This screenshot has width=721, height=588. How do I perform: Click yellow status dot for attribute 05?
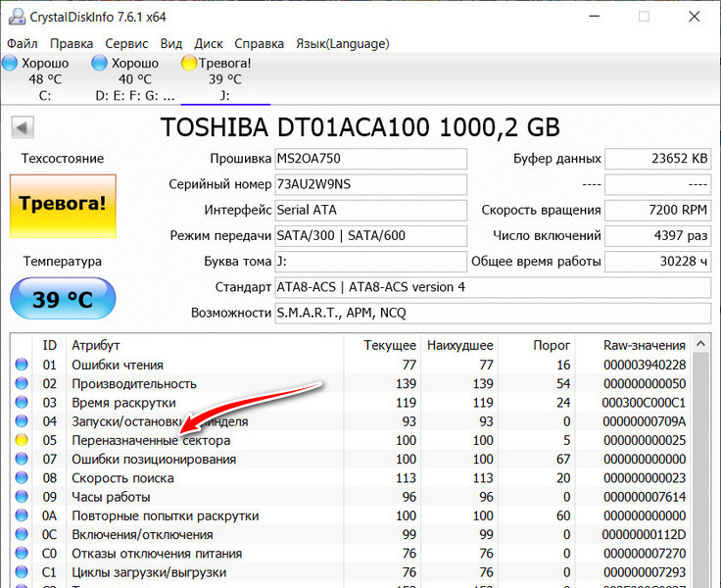pos(22,440)
